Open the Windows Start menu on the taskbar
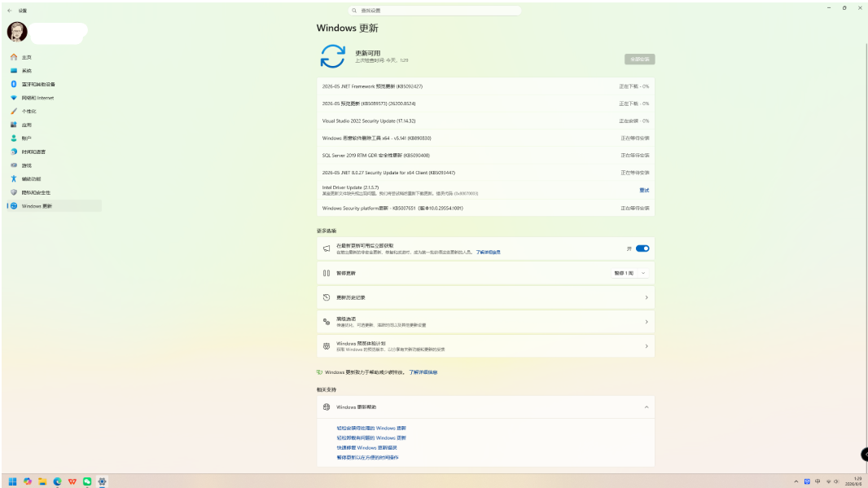868x488 pixels. click(12, 482)
